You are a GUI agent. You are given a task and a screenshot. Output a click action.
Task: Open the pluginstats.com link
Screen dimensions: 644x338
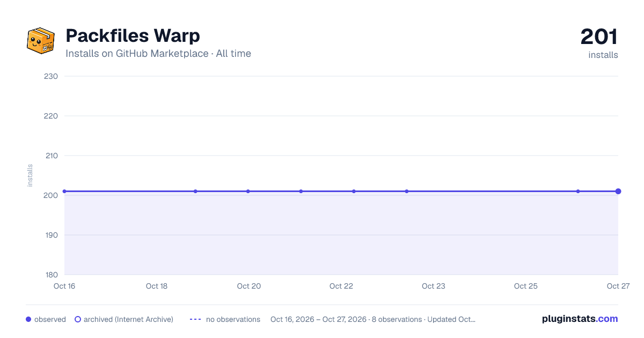click(x=580, y=319)
